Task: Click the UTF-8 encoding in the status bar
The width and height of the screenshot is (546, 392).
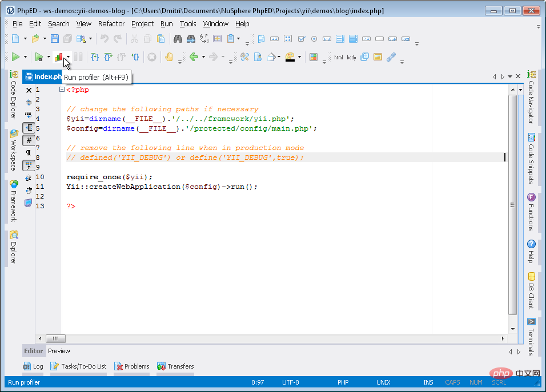Action: tap(290, 382)
